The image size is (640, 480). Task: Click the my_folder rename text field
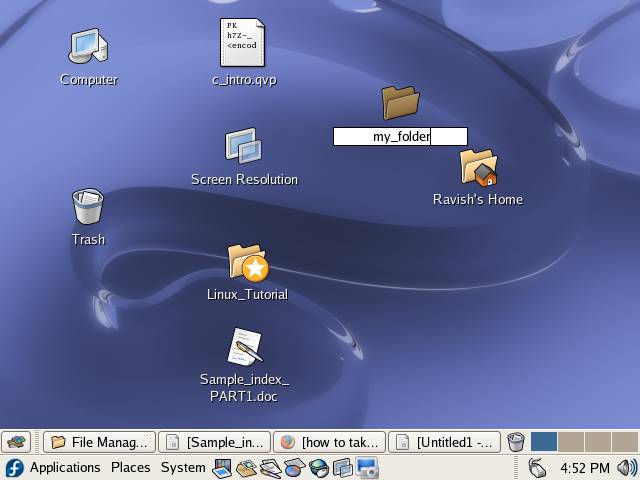[x=400, y=137]
